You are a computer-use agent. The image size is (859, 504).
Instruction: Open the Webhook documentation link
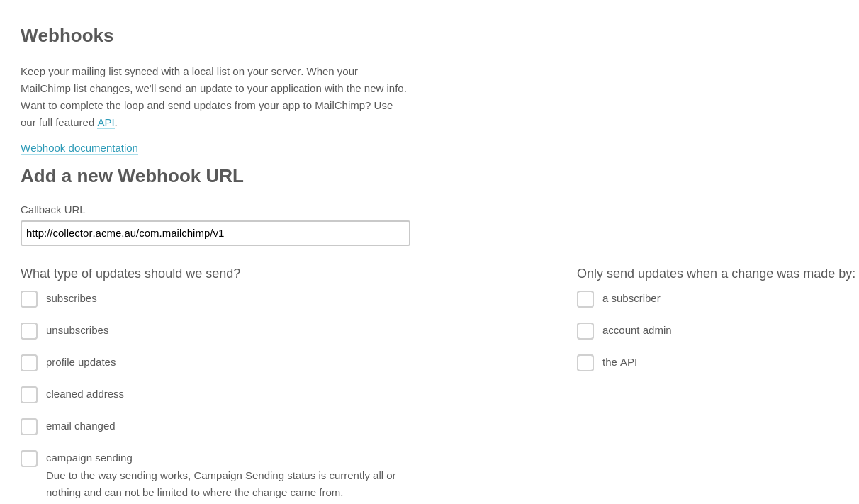click(79, 148)
